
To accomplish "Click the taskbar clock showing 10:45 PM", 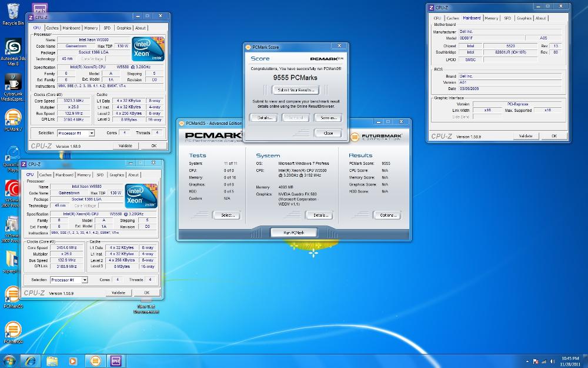I will click(570, 362).
